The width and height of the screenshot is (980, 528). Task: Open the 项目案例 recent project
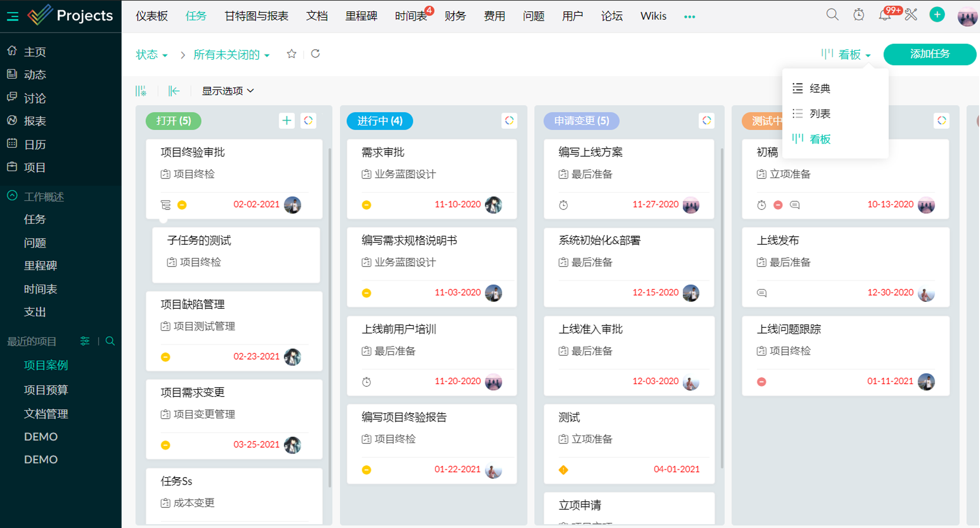point(46,365)
